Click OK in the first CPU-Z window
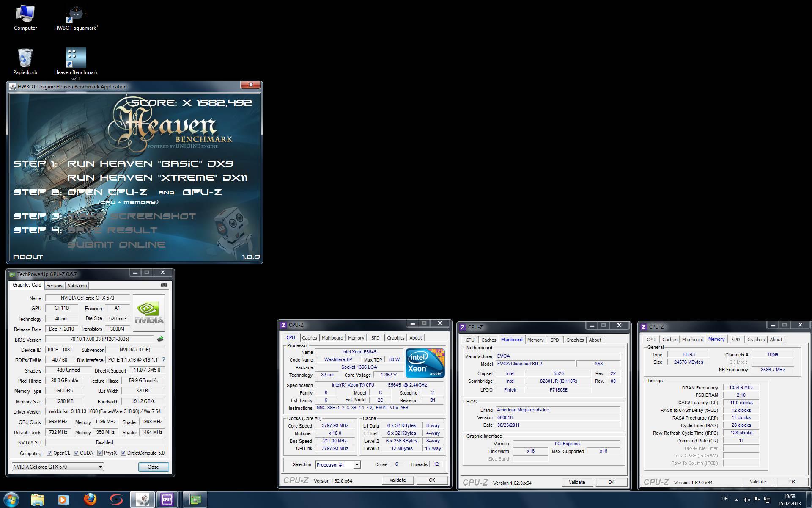This screenshot has height=508, width=812. (x=432, y=480)
